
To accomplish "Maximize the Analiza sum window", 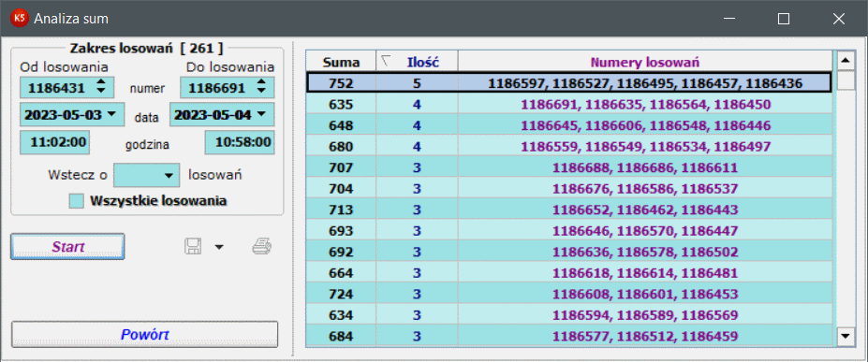I will [x=784, y=19].
